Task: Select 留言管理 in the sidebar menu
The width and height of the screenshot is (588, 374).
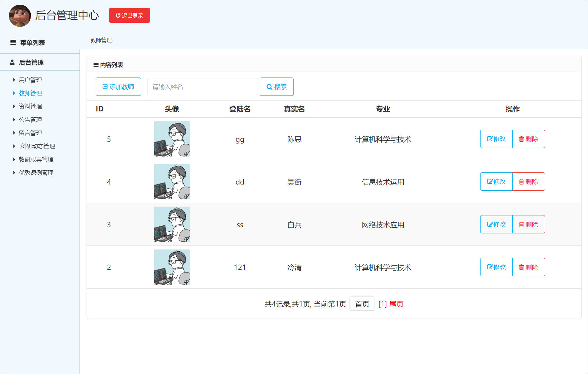Action: click(30, 133)
